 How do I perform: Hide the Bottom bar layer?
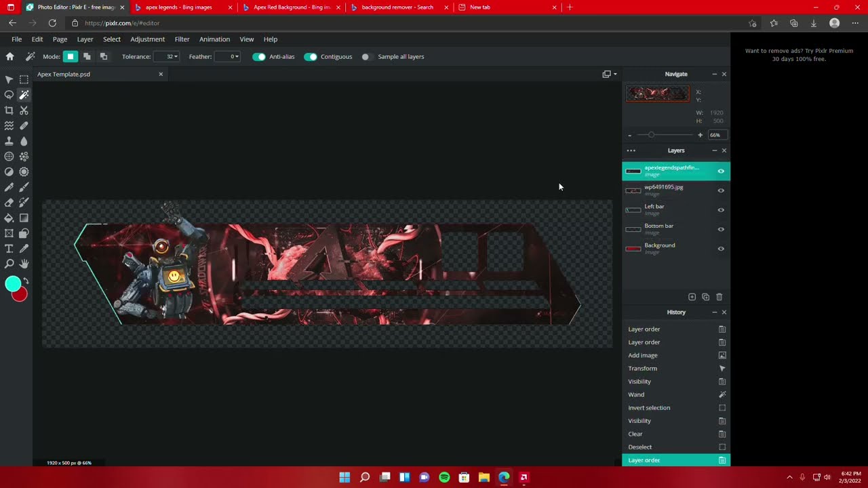pyautogui.click(x=721, y=229)
